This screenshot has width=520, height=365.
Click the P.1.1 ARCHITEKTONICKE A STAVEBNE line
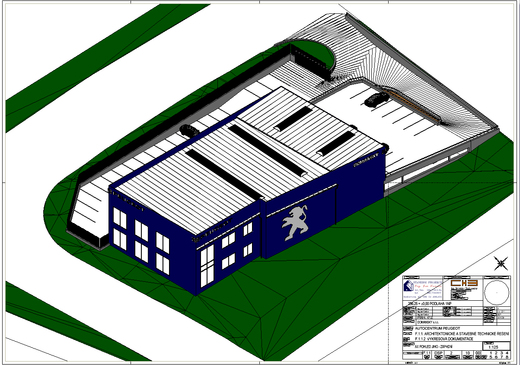462,334
